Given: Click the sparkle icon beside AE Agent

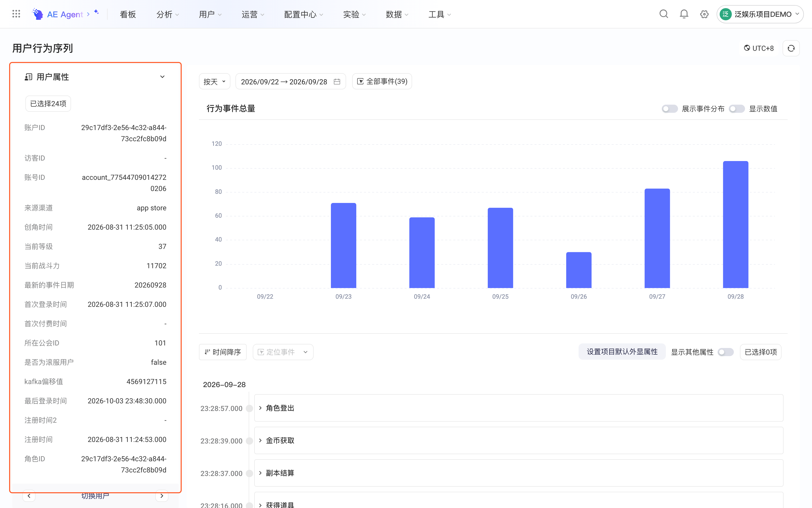Looking at the screenshot, I should [x=96, y=12].
